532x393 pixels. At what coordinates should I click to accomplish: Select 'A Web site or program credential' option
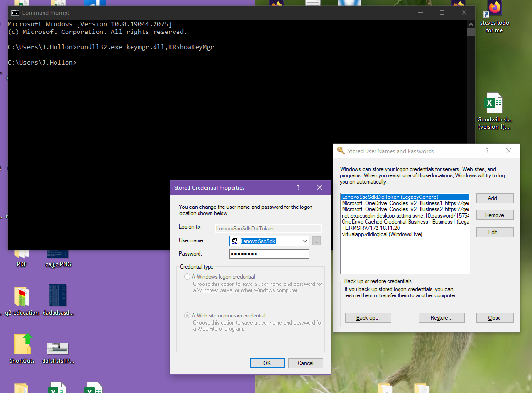pos(187,316)
